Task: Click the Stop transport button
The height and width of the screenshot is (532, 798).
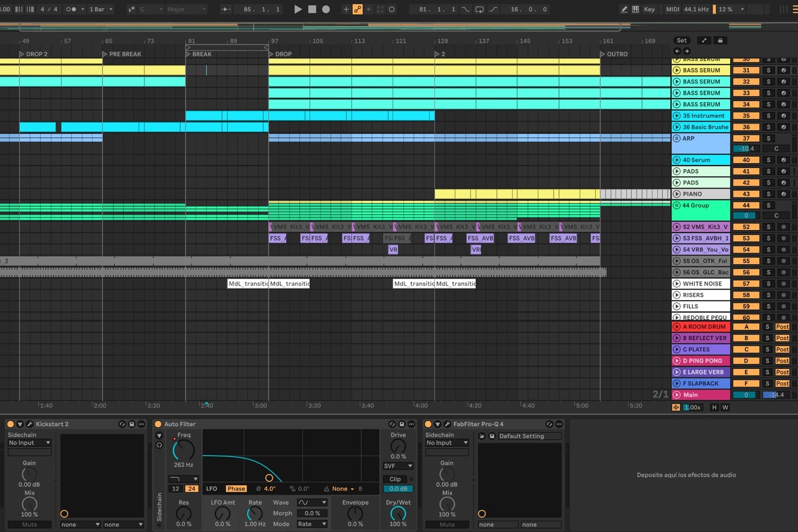Action: [312, 9]
